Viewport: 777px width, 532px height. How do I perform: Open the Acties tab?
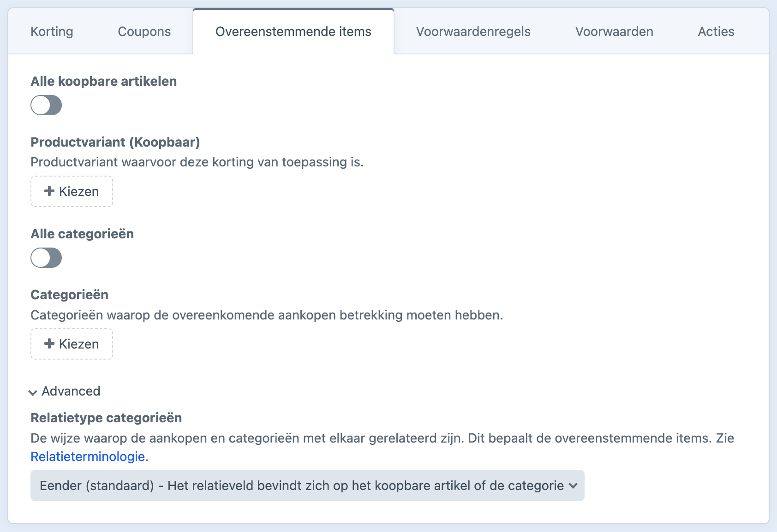716,31
